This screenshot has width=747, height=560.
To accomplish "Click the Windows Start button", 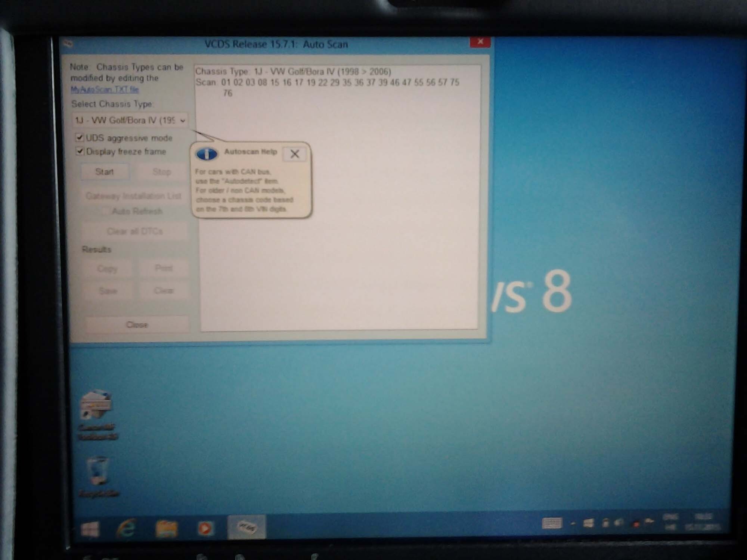I will (x=90, y=529).
